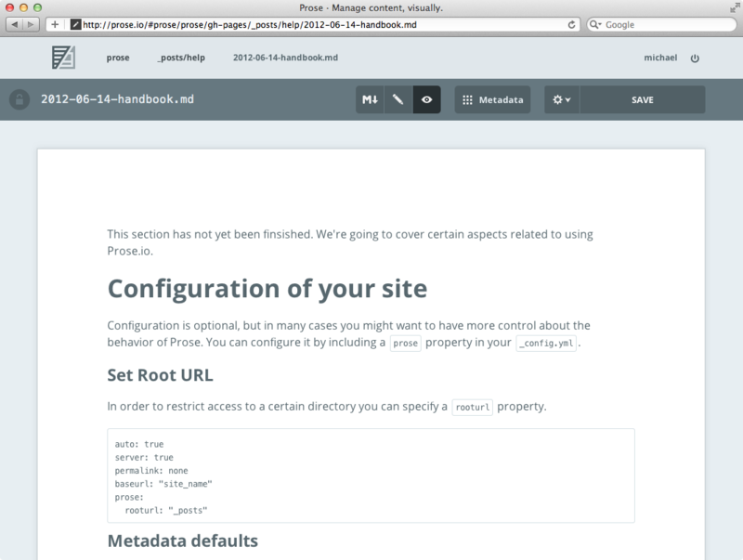Log out using the power icon

point(695,59)
